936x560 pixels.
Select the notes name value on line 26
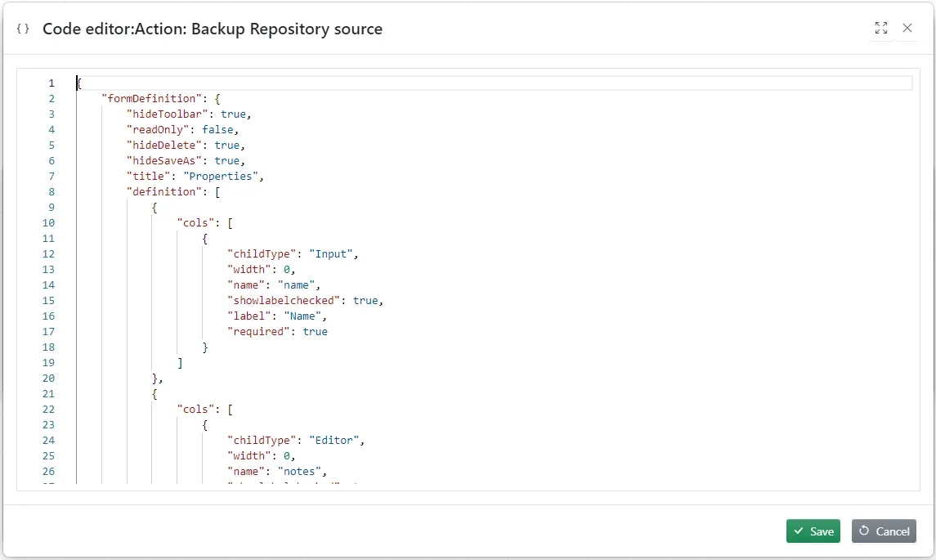[300, 471]
